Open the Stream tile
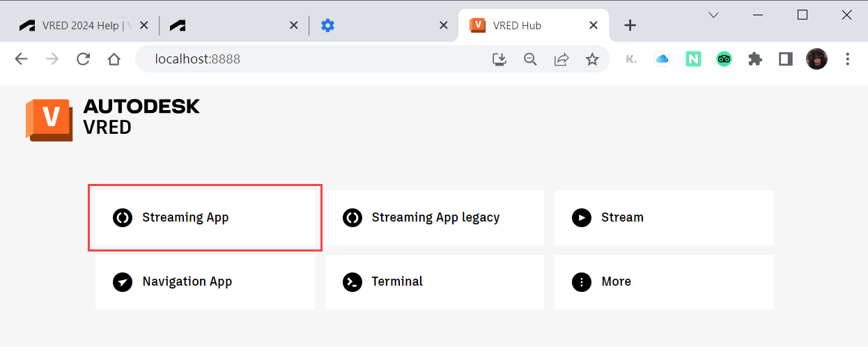This screenshot has height=347, width=868. (664, 217)
